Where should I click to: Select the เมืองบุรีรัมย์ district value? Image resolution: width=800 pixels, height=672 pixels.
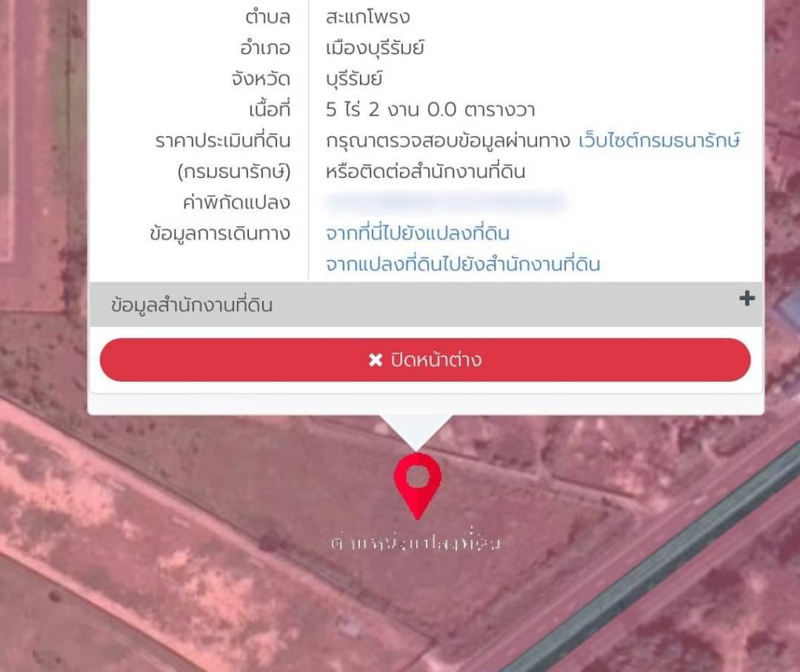click(x=375, y=48)
